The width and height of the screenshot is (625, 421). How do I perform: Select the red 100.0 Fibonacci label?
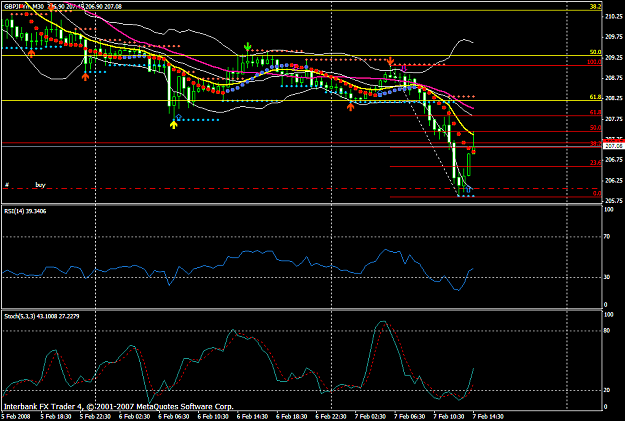[x=594, y=62]
